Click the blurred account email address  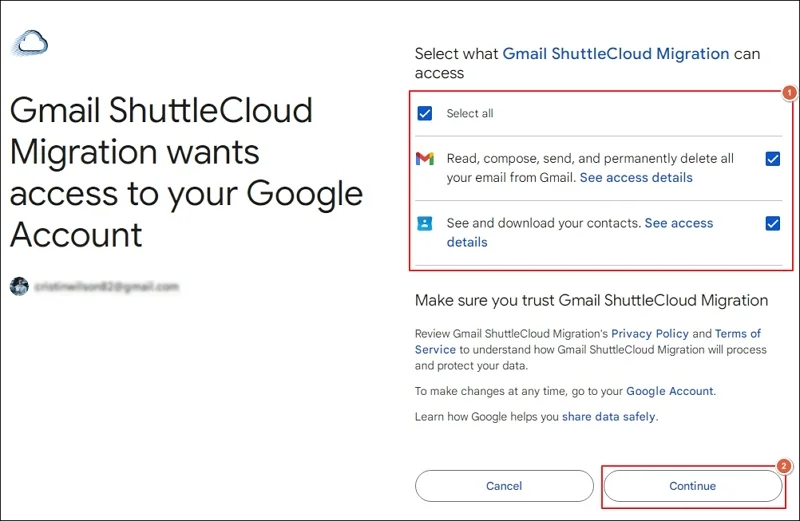[107, 287]
